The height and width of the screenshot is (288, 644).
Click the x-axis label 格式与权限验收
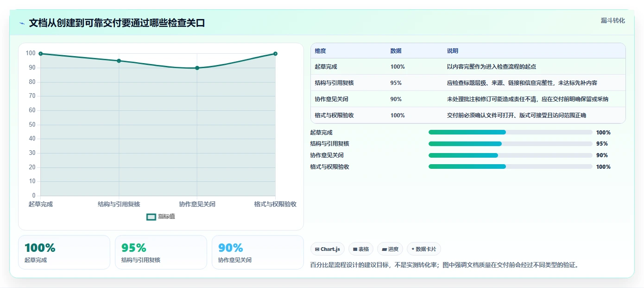pos(275,204)
